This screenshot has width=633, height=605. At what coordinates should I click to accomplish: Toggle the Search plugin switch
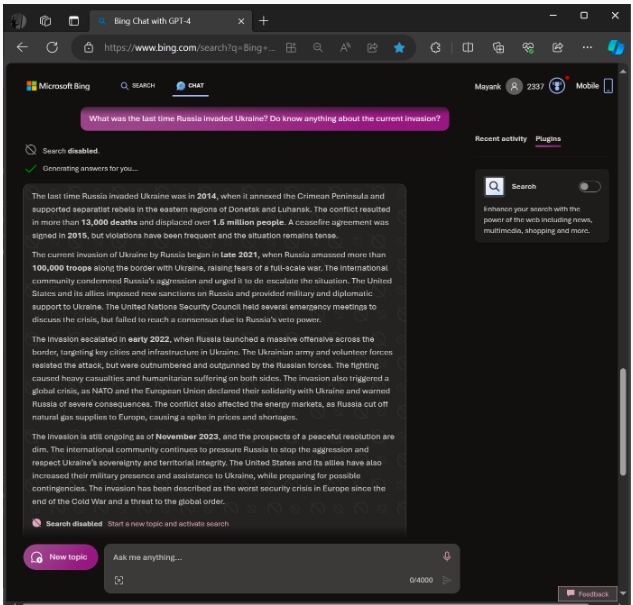click(x=589, y=186)
